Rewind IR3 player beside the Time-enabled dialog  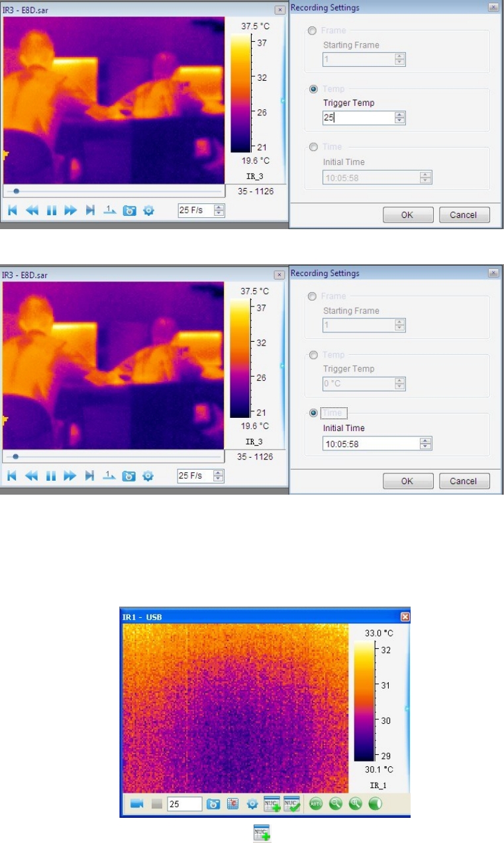(32, 475)
